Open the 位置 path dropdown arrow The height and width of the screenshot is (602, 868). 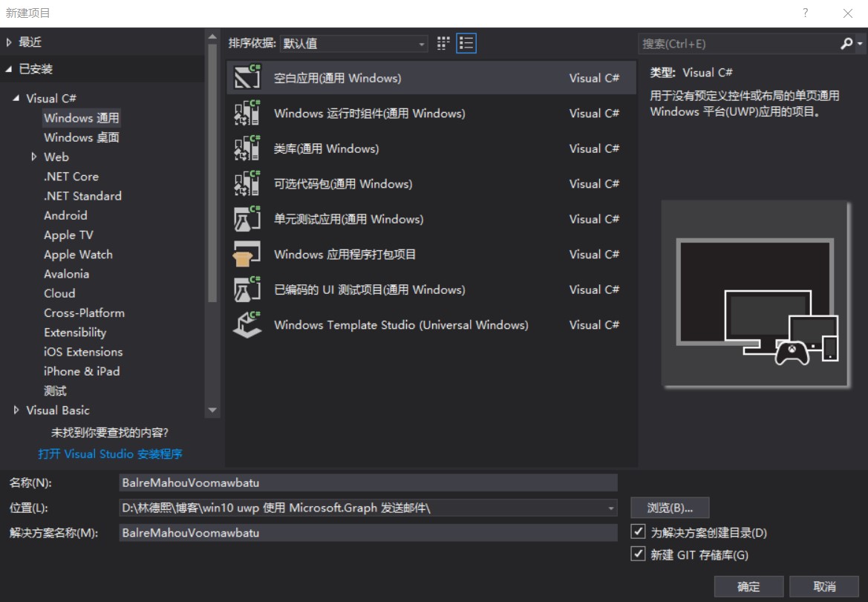610,508
